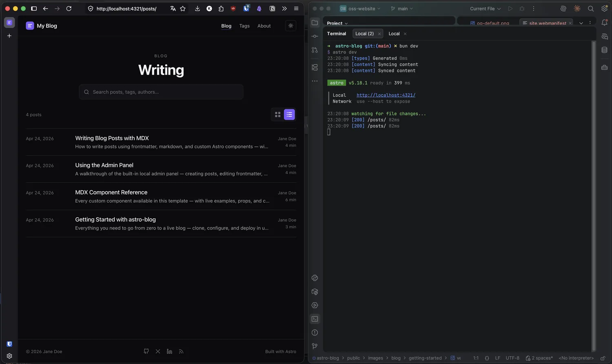Click the Problems tool window exclamation icon

tap(315, 332)
